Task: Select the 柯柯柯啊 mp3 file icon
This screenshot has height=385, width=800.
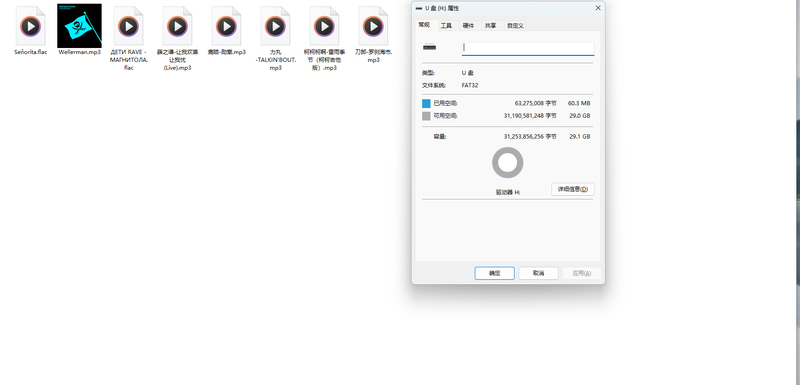Action: pos(324,26)
